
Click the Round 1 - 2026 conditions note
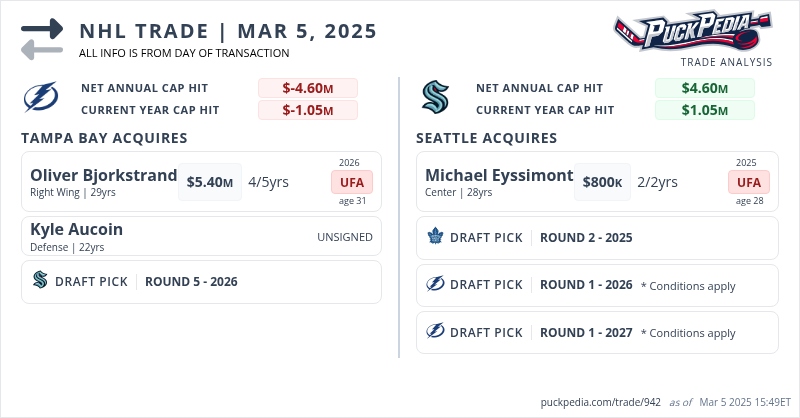tap(688, 286)
